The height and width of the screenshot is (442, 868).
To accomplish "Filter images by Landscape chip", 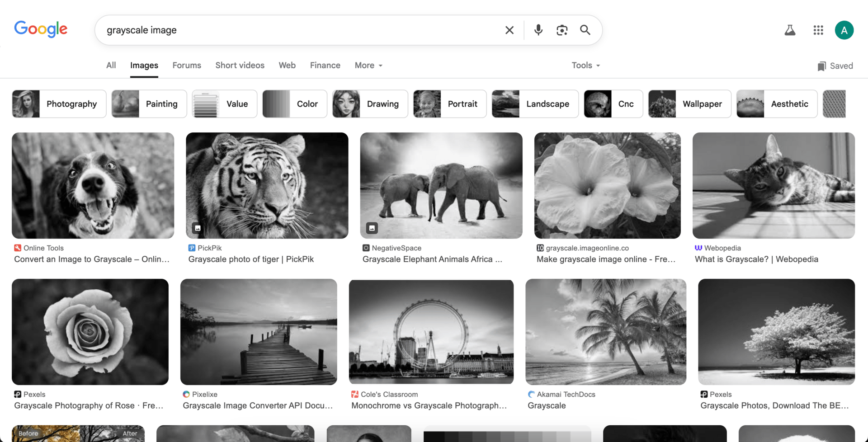I will pos(535,104).
